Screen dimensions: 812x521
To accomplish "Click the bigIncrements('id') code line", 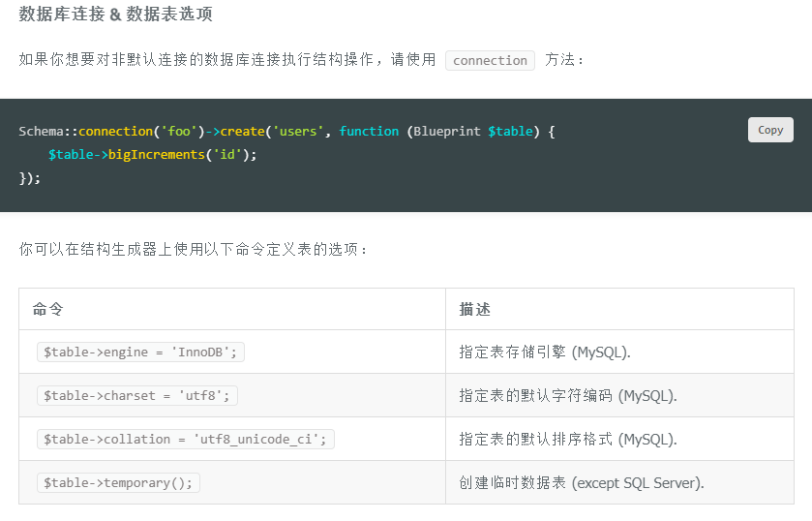I will [153, 154].
